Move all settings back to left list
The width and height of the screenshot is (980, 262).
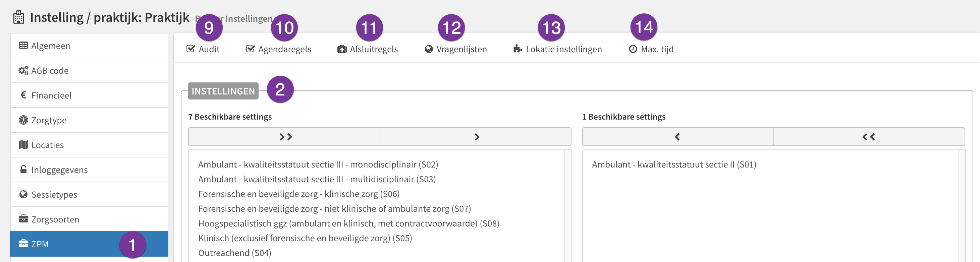[869, 137]
